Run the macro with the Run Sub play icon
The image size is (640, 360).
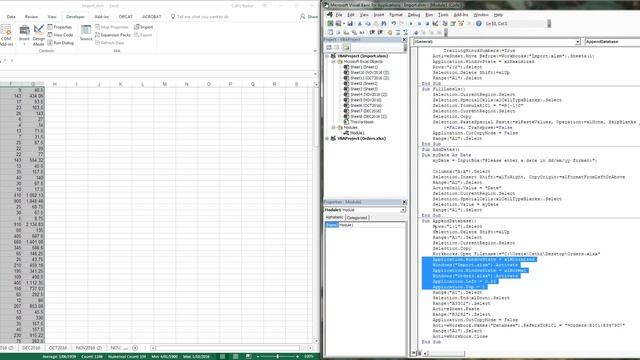[x=411, y=24]
